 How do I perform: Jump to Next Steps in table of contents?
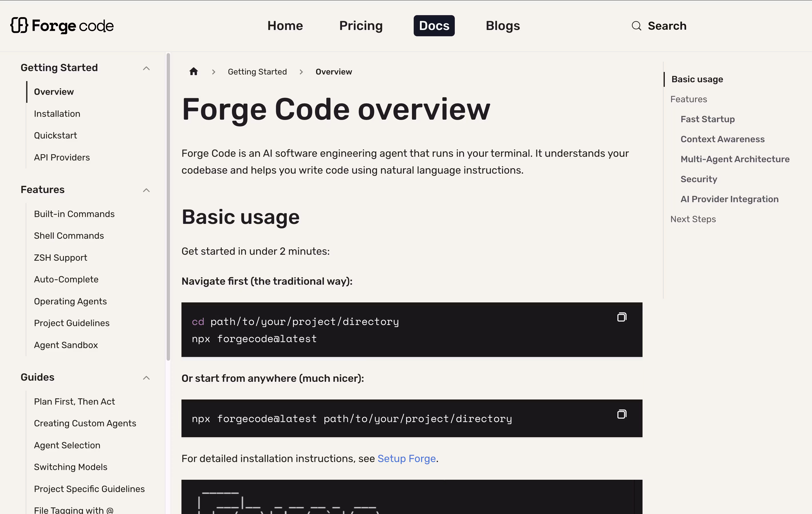pyautogui.click(x=693, y=219)
